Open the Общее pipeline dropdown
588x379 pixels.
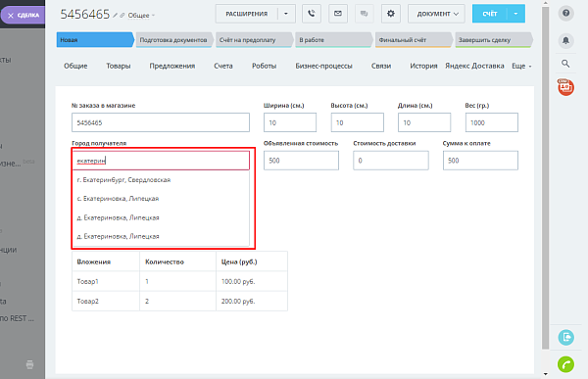click(141, 16)
